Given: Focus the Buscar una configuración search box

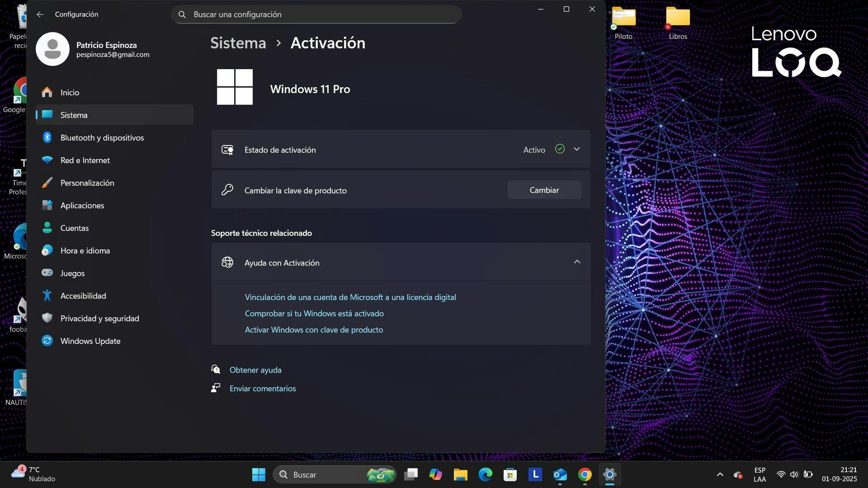Looking at the screenshot, I should [316, 14].
